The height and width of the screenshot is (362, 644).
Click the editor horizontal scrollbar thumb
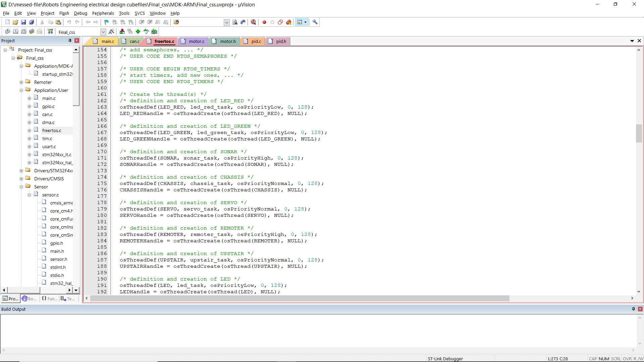coord(300,298)
